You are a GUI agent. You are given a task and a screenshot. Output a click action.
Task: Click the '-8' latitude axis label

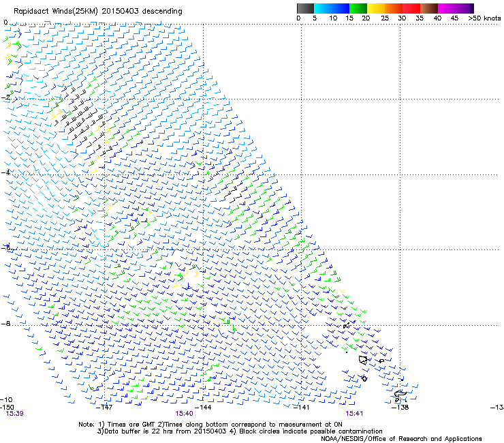(x=5, y=323)
